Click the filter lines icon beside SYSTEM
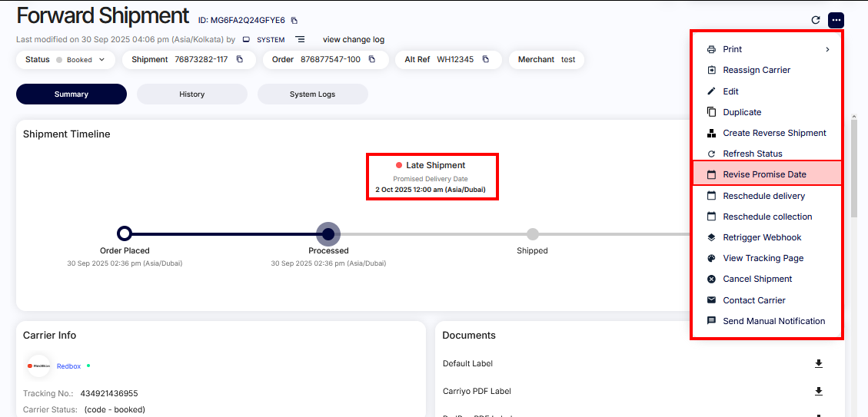The width and height of the screenshot is (868, 417). click(x=301, y=40)
